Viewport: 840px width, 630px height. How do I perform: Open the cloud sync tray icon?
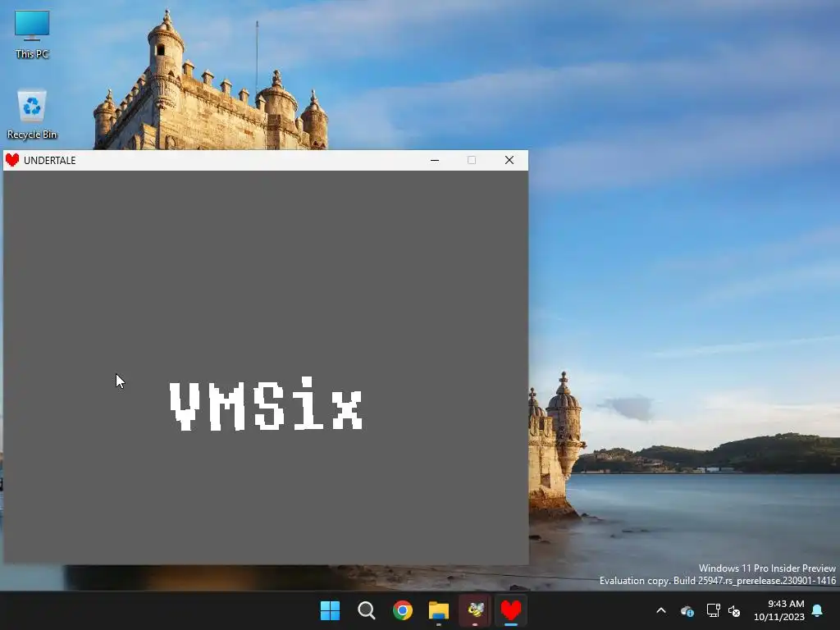[687, 610]
